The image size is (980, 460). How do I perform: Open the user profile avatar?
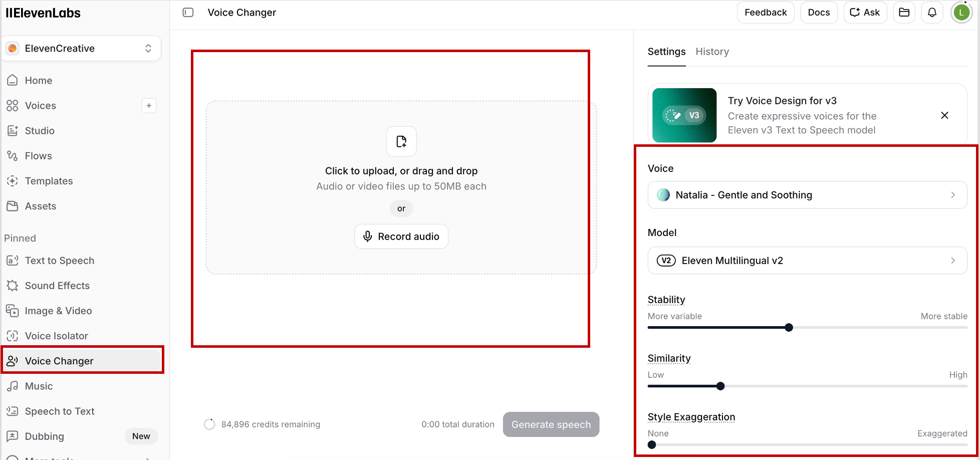point(961,13)
